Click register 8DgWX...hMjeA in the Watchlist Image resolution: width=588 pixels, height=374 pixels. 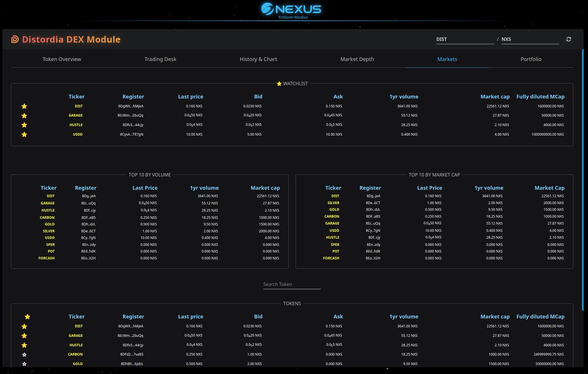[131, 106]
